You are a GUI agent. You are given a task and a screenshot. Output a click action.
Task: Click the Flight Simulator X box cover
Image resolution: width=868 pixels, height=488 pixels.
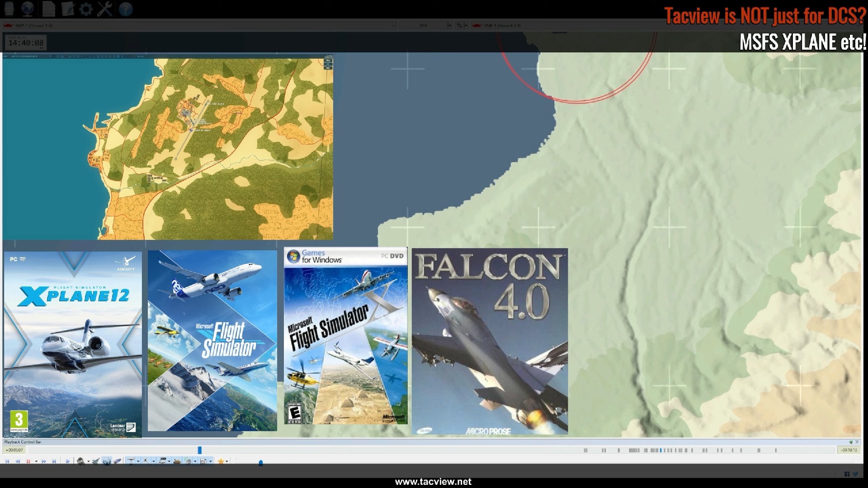(x=346, y=336)
